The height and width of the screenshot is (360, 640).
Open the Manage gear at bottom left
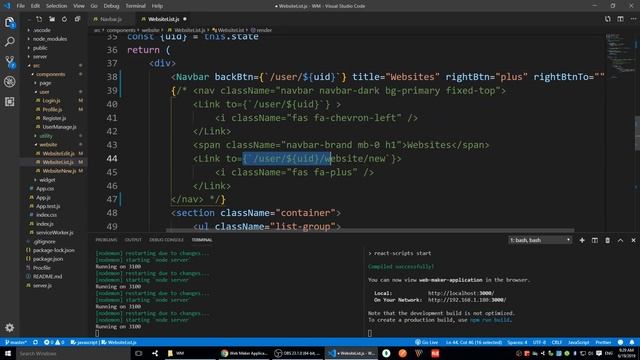click(x=10, y=327)
